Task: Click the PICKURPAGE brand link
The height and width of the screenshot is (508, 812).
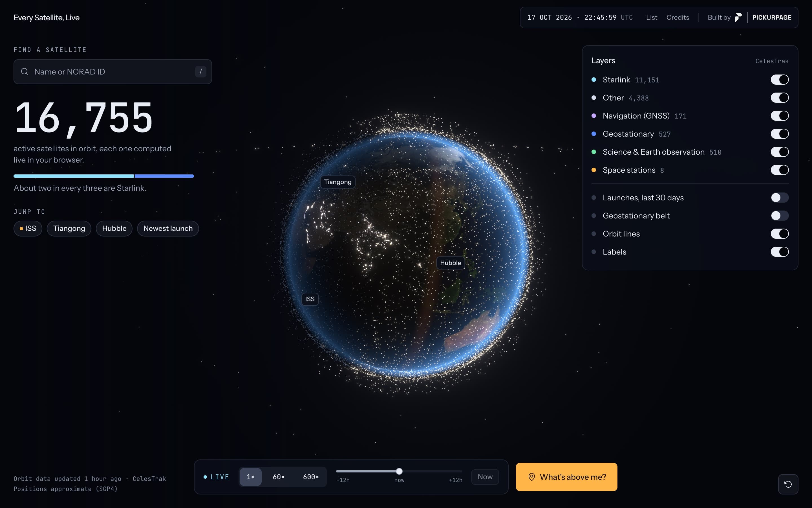Action: (771, 17)
